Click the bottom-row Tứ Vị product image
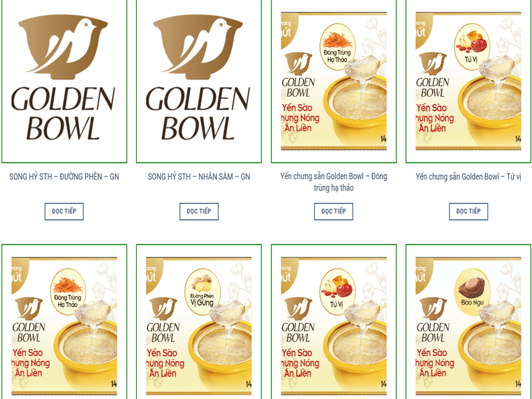This screenshot has width=532, height=399. tap(334, 322)
